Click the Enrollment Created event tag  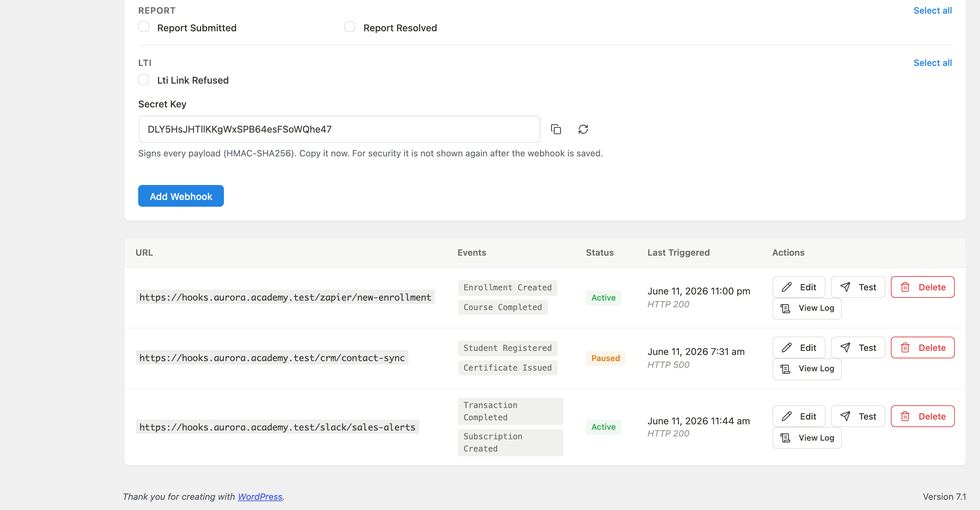click(507, 288)
